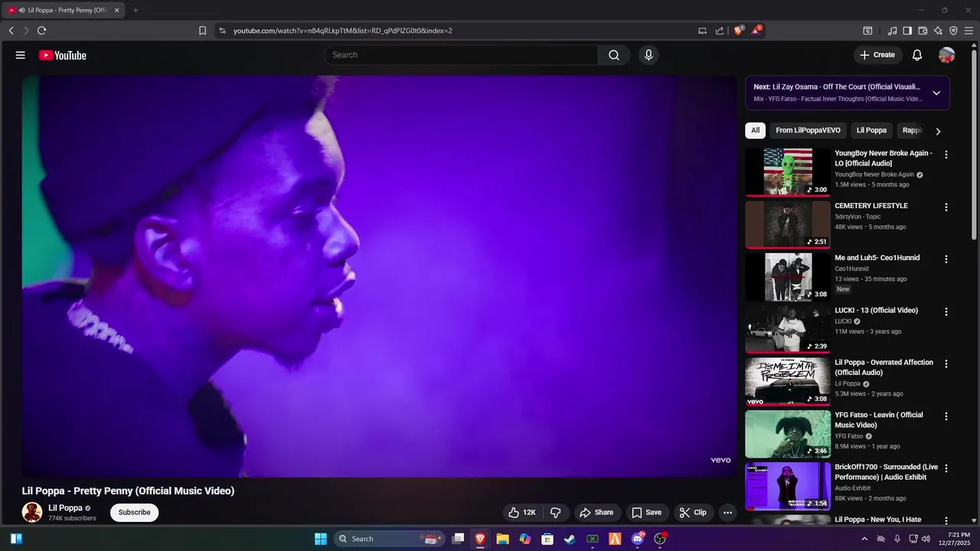Click the video player to pause
The image size is (980, 551).
[x=379, y=276]
